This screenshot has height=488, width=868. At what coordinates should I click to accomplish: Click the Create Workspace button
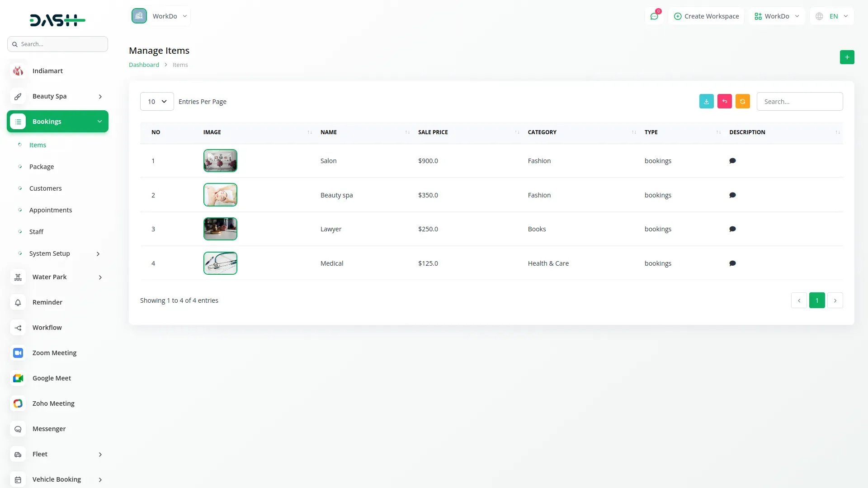click(x=706, y=16)
